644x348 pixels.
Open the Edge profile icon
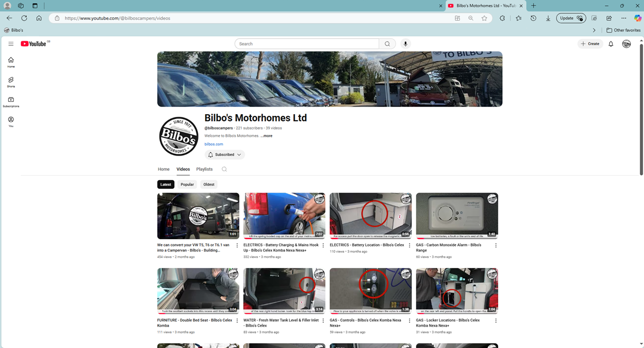point(8,5)
